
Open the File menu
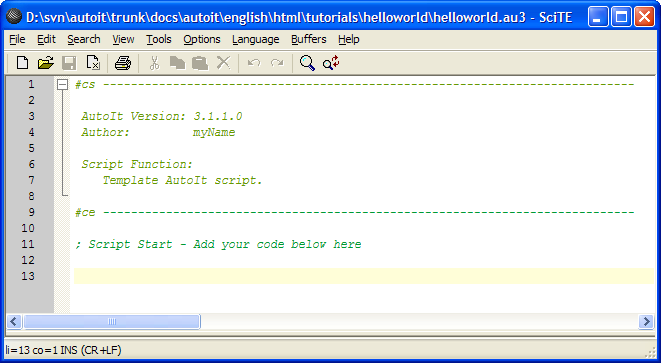[x=17, y=39]
